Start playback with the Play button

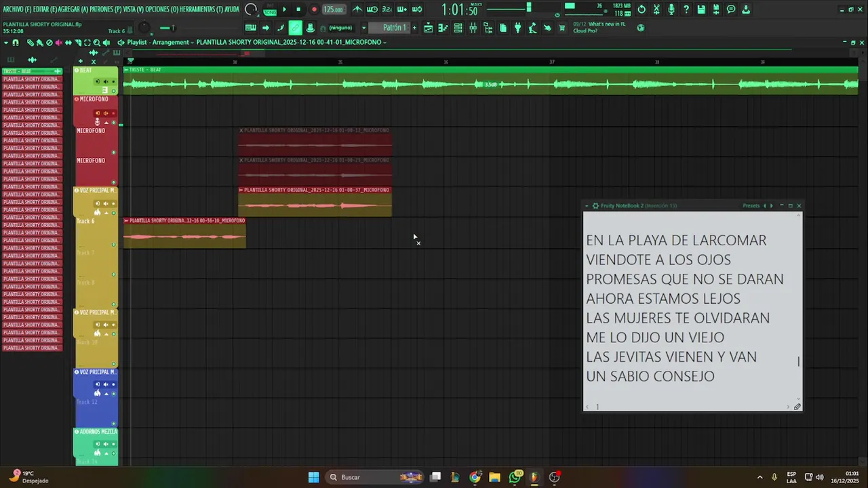click(x=284, y=9)
